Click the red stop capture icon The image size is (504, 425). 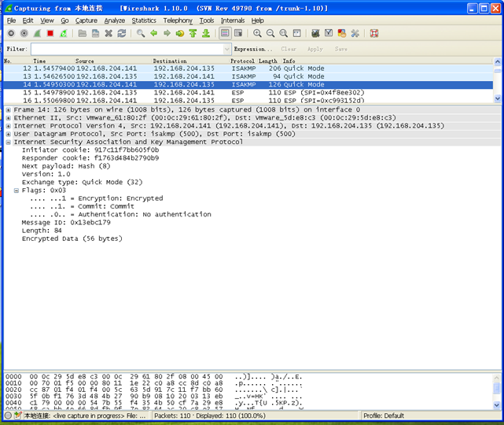pos(50,34)
